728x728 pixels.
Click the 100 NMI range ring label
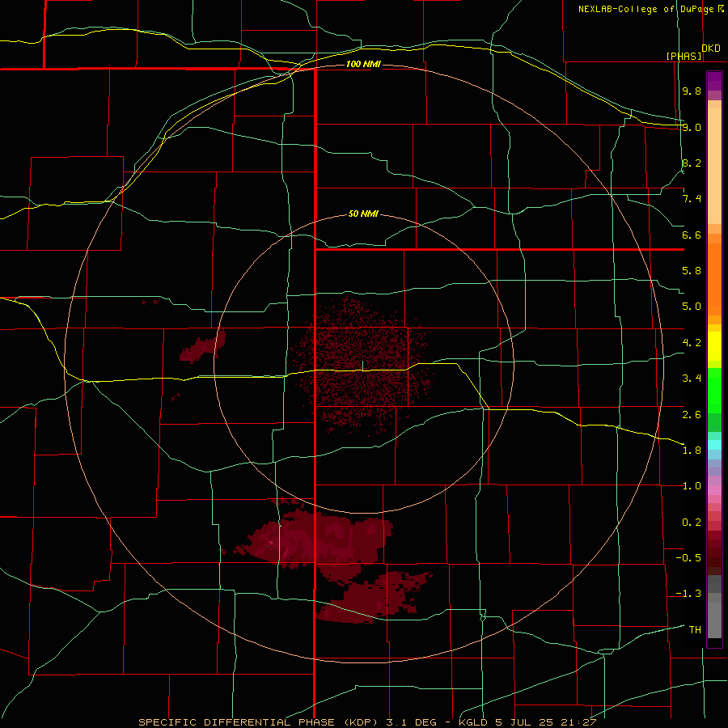(x=363, y=64)
